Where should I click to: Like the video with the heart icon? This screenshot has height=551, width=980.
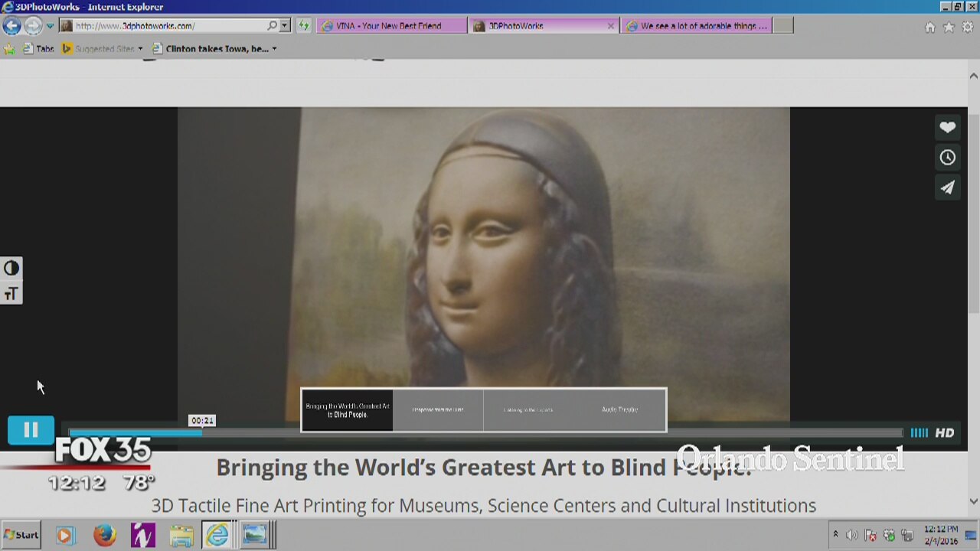(x=948, y=128)
